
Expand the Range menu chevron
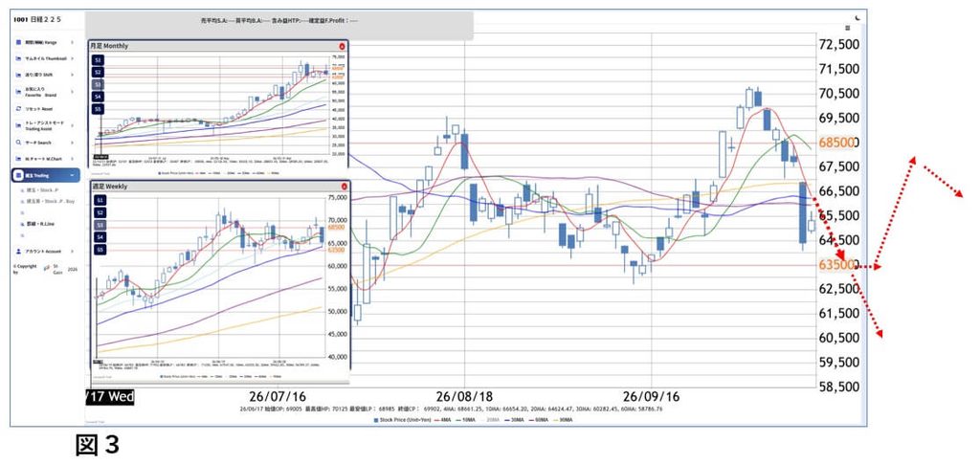(73, 42)
